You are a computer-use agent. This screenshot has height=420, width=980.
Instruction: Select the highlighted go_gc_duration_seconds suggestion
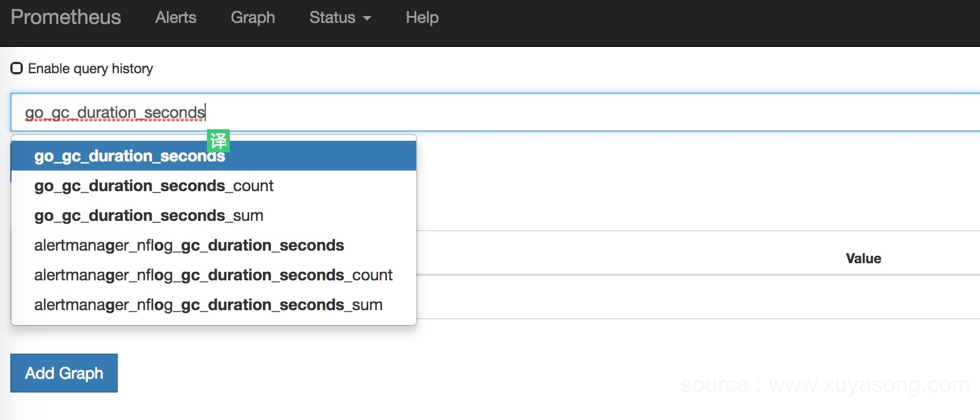[129, 156]
